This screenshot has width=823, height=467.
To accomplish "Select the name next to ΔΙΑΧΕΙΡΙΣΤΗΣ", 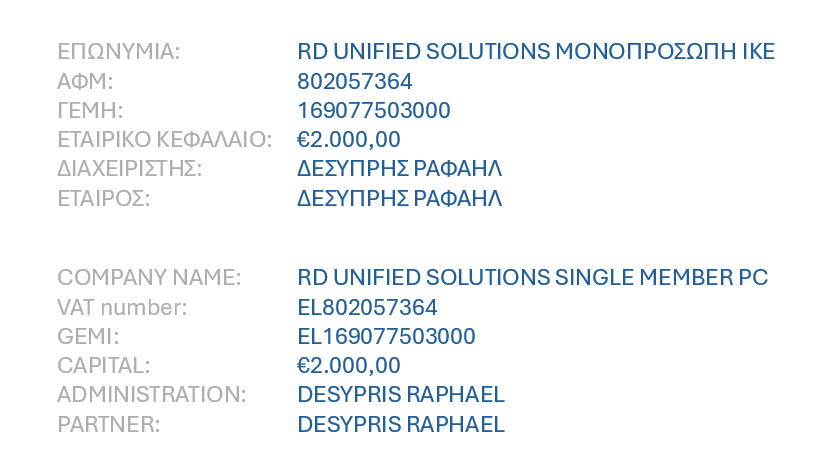I will 400,169.
